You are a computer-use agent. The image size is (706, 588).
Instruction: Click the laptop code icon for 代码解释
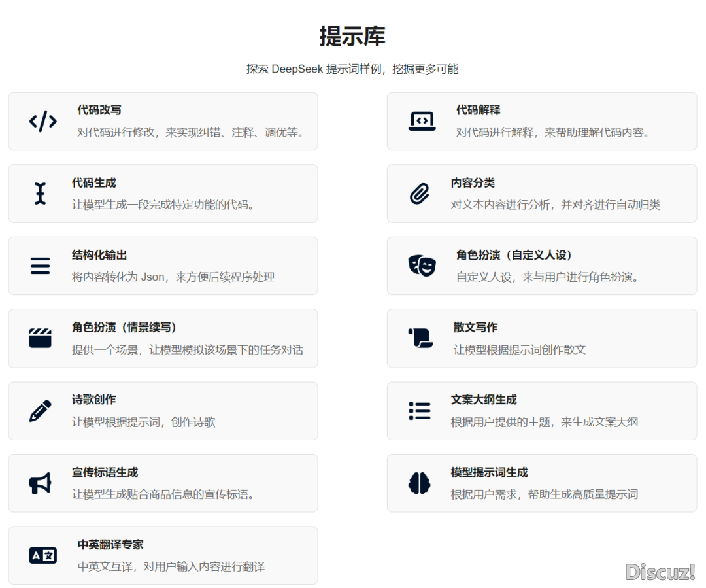pos(422,122)
